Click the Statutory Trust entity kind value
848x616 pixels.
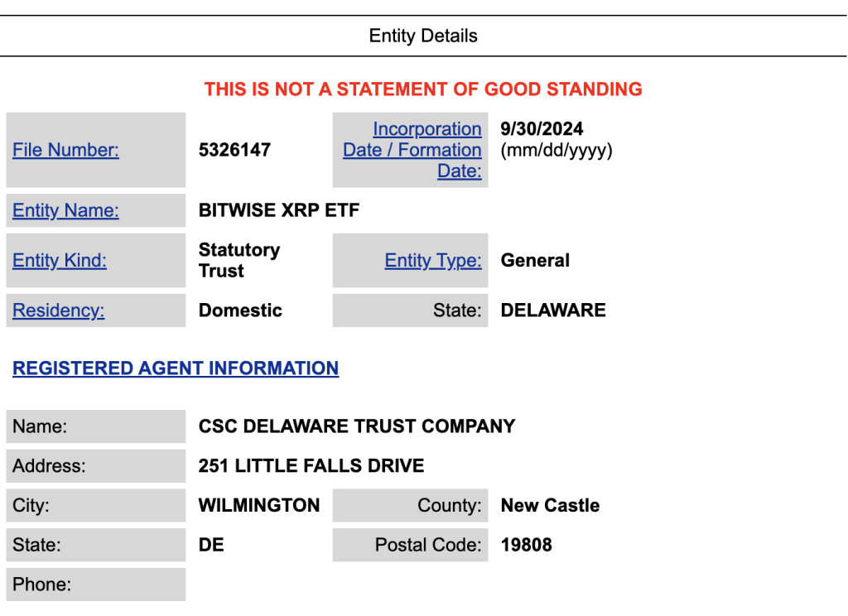click(238, 260)
